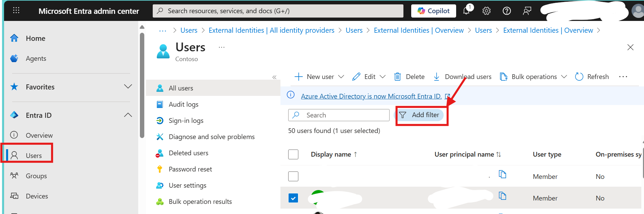Check the first user row checkbox

293,176
